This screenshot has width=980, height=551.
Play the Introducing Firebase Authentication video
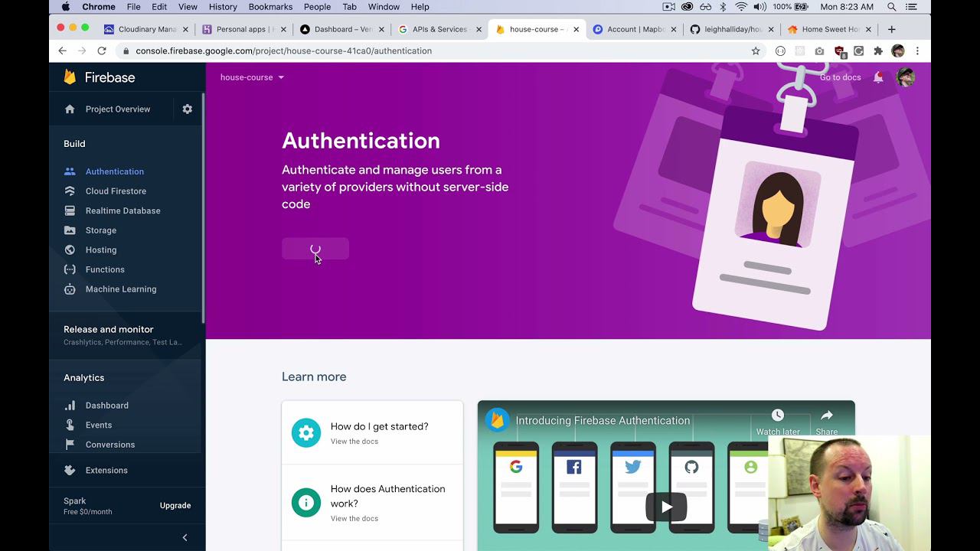pyautogui.click(x=666, y=507)
